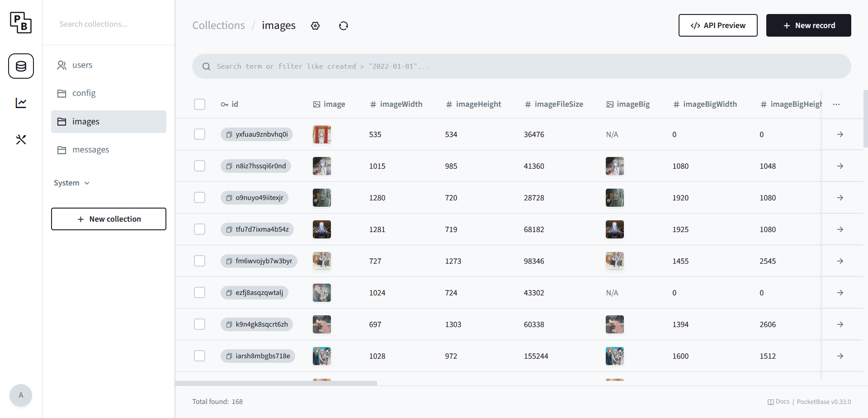Open the Logs chart icon in sidebar

(21, 103)
